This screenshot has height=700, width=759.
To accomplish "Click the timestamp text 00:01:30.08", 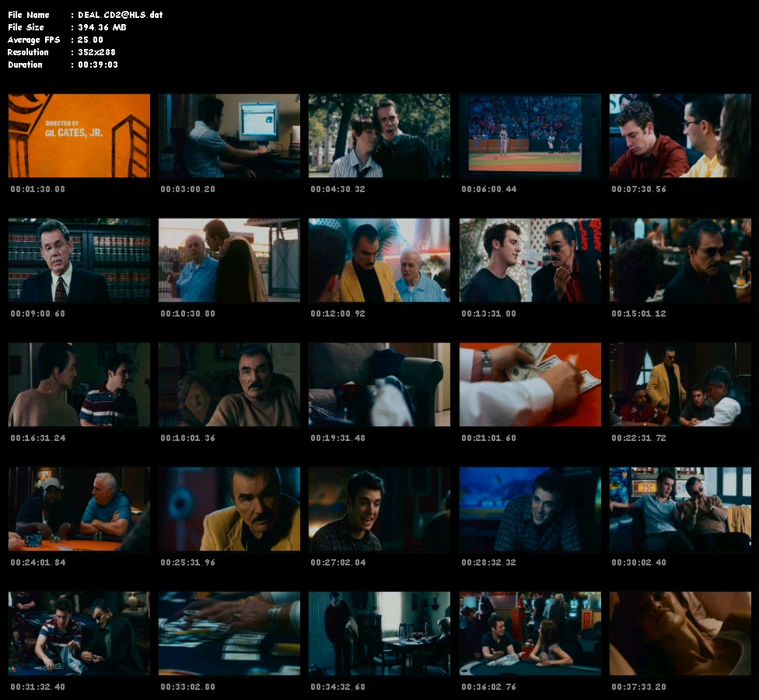I will tap(38, 189).
